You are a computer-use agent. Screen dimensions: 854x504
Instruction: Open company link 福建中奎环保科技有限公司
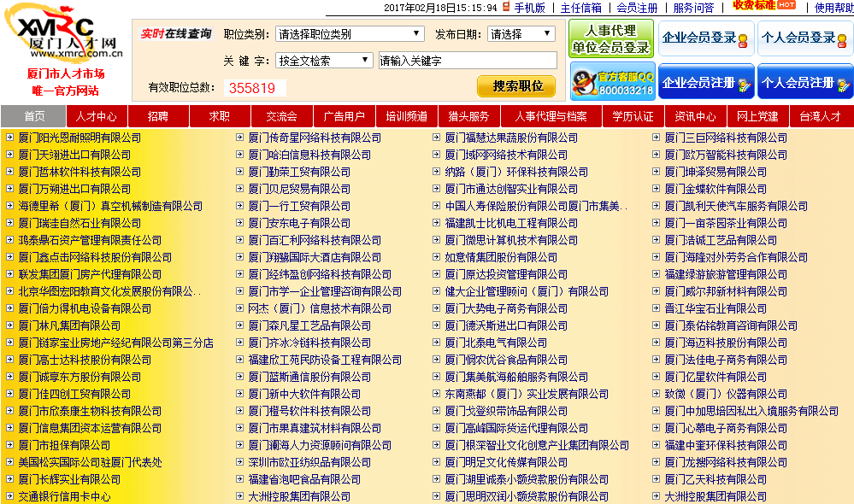click(x=726, y=446)
